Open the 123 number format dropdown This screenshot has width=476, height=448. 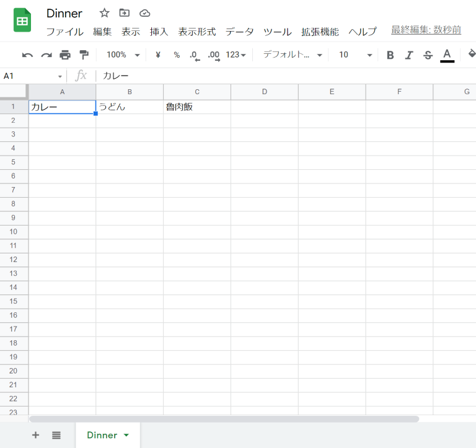click(x=236, y=55)
